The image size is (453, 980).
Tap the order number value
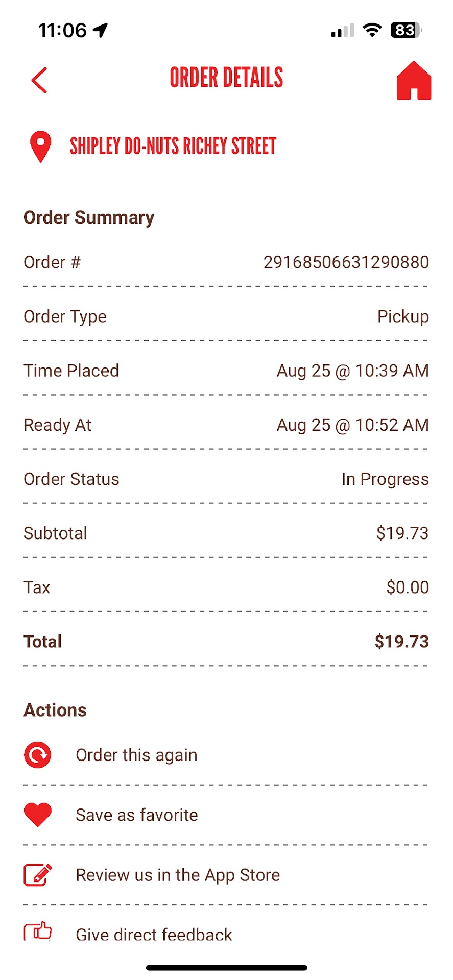click(x=346, y=262)
